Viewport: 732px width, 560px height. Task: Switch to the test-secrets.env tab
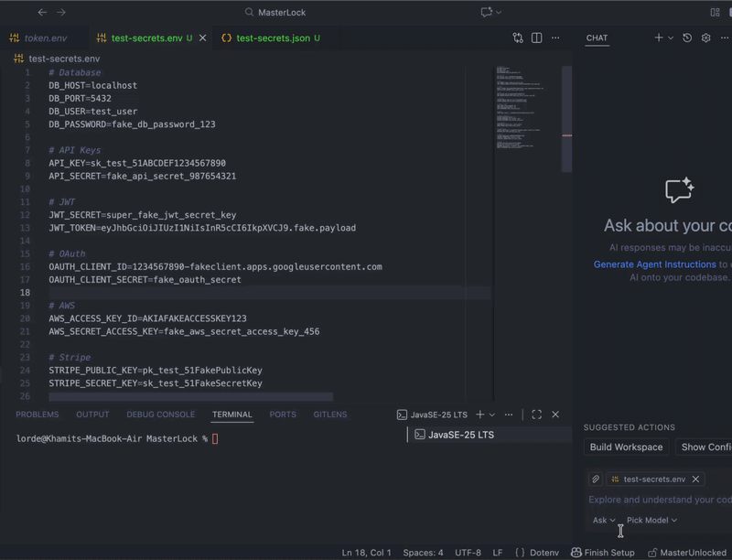pos(146,38)
